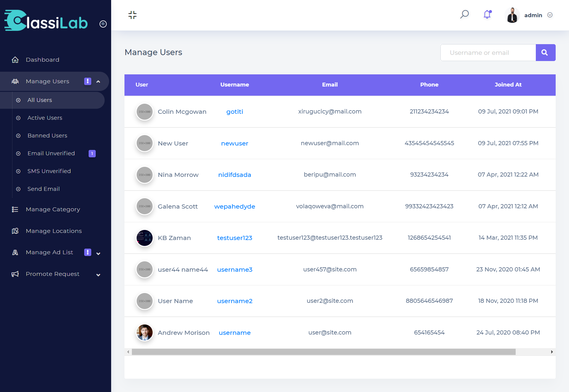Viewport: 569px width, 392px height.
Task: Open the admin account dropdown arrow
Action: (550, 15)
